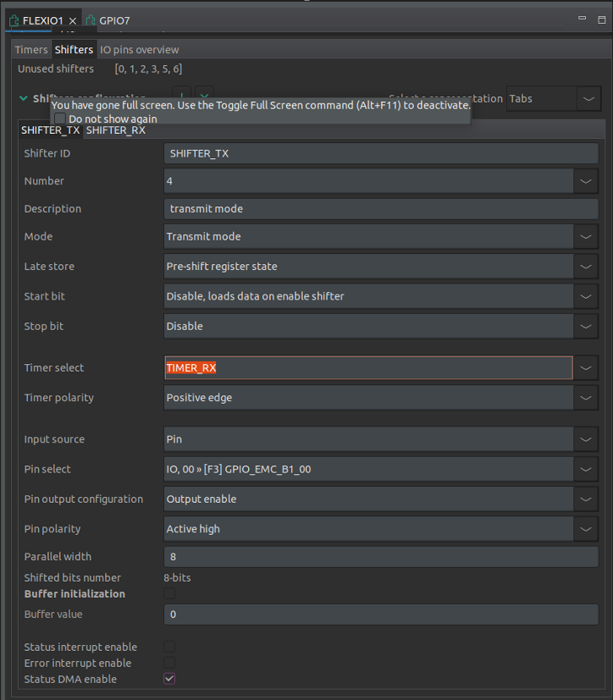Enable the Error interrupt checkbox

(x=169, y=663)
